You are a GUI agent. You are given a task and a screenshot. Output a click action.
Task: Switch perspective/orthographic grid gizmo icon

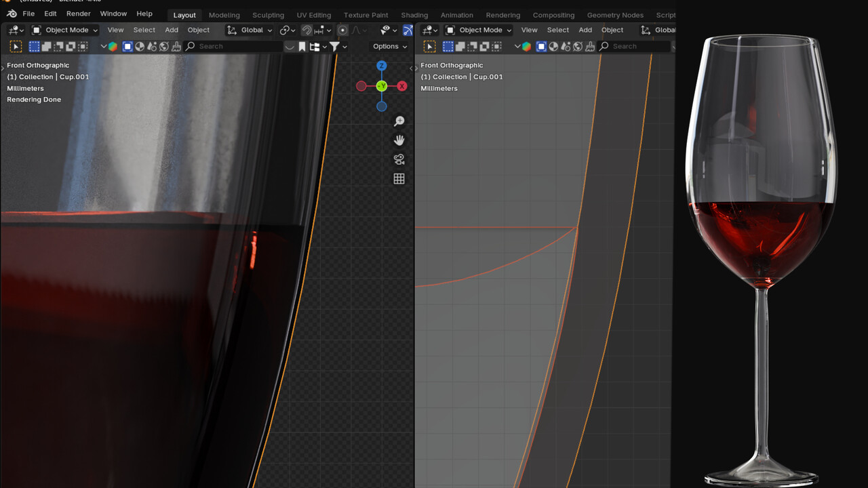(x=399, y=178)
